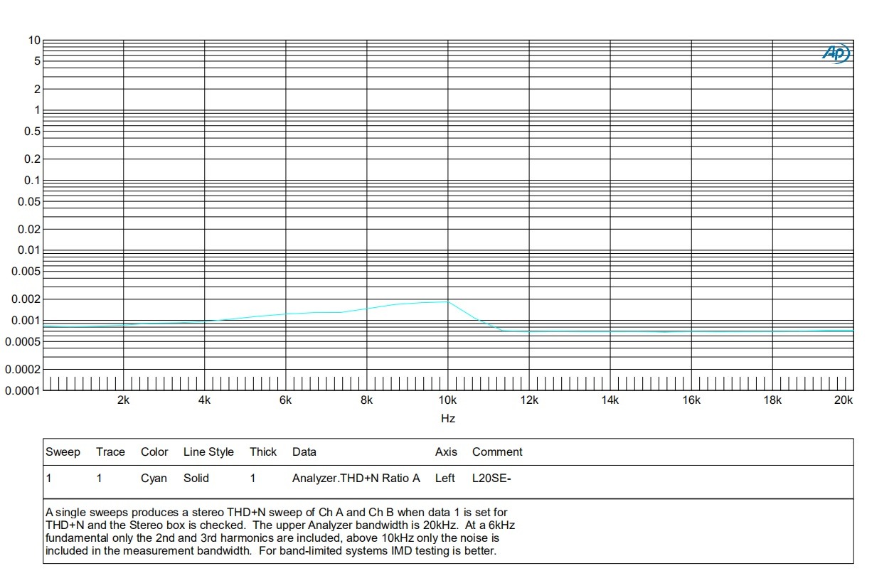This screenshot has width=894, height=588.
Task: Click the '0.001' y-axis label
Action: tap(26, 321)
